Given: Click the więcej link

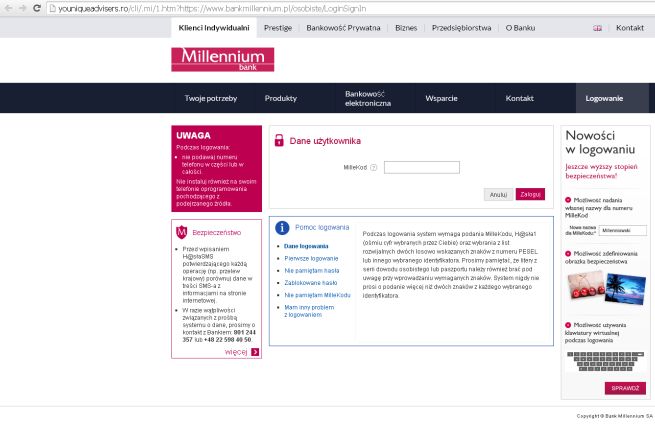Looking at the screenshot, I should [x=236, y=352].
